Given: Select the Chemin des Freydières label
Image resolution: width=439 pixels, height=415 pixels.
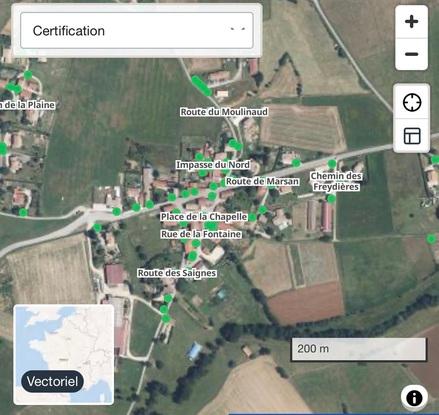Looking at the screenshot, I should [336, 181].
